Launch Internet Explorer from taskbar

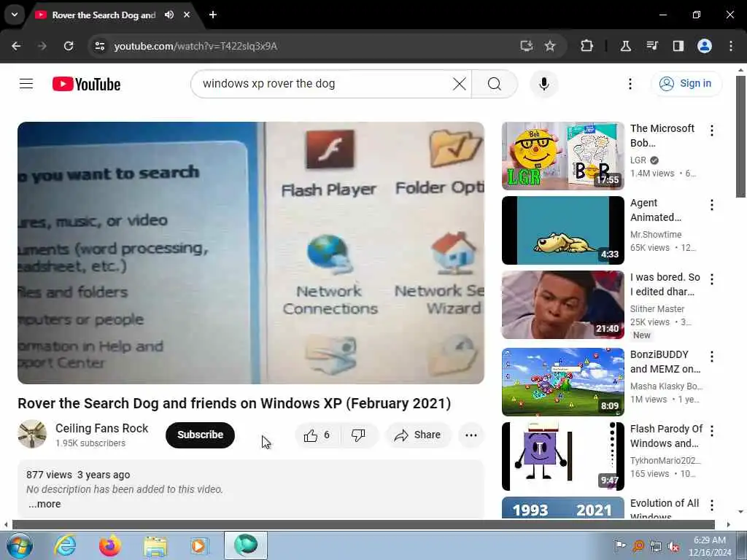tap(65, 545)
